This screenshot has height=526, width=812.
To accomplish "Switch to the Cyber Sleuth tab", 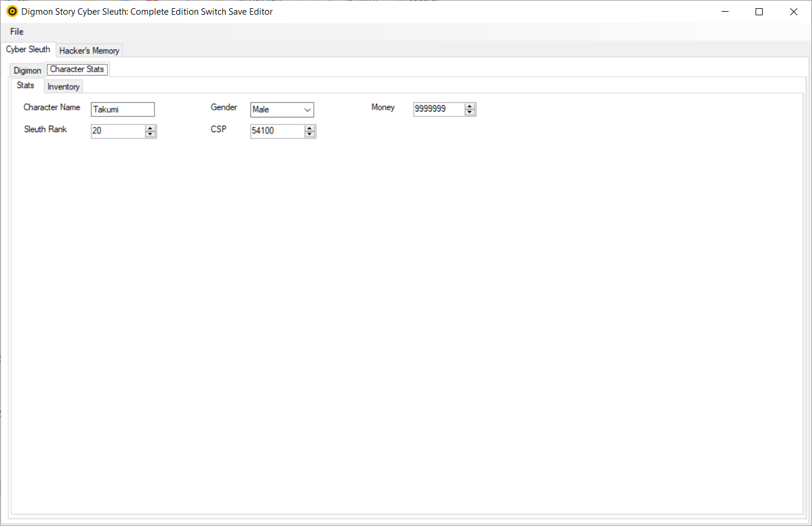I will coord(28,49).
